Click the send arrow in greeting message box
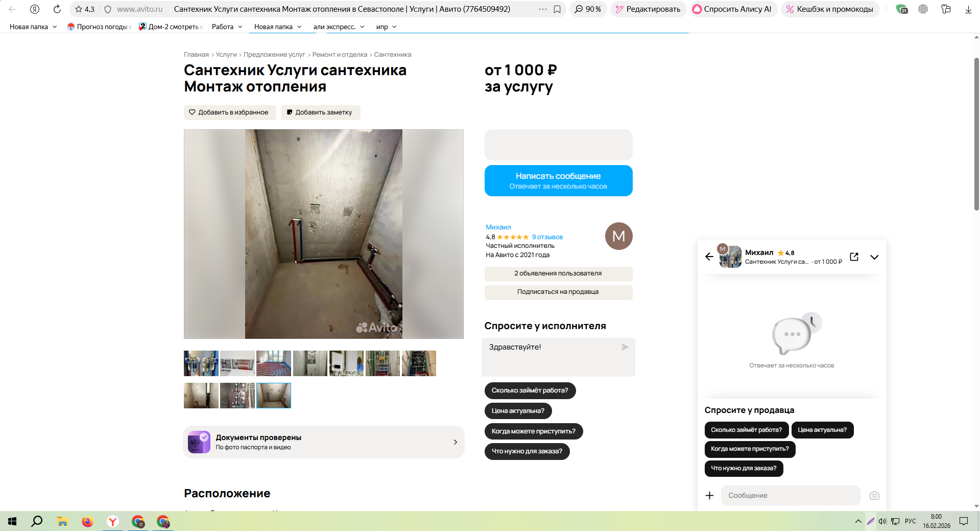The width and height of the screenshot is (980, 531). pyautogui.click(x=625, y=347)
